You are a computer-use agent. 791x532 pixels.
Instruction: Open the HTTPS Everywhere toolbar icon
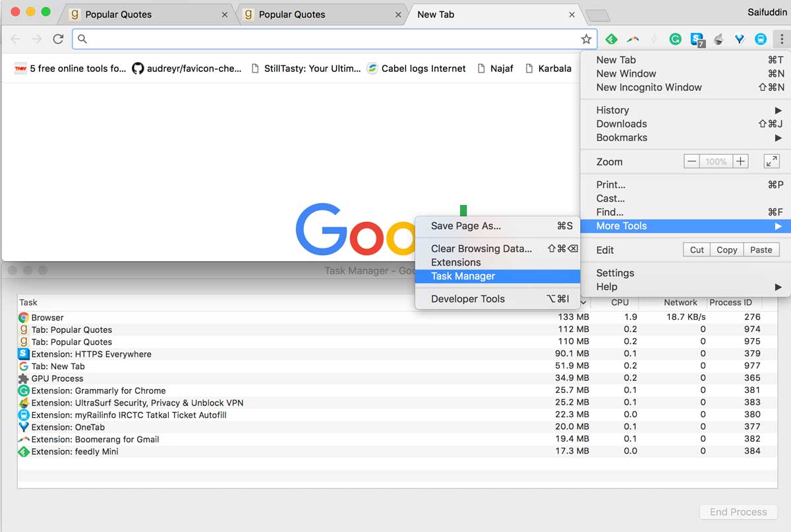pyautogui.click(x=697, y=40)
